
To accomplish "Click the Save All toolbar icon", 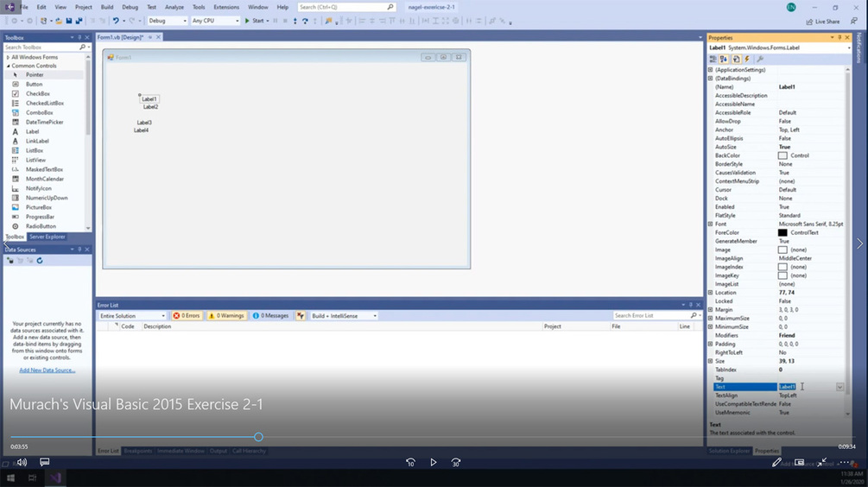I will [79, 21].
